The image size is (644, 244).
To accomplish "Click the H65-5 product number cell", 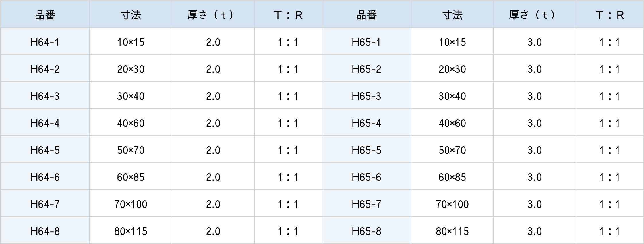I will (366, 150).
